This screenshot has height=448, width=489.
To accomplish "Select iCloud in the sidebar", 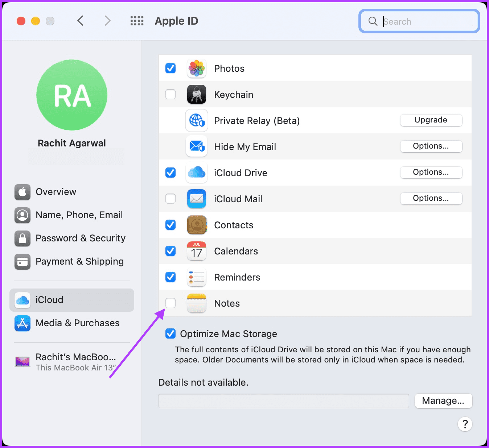I will pyautogui.click(x=72, y=300).
